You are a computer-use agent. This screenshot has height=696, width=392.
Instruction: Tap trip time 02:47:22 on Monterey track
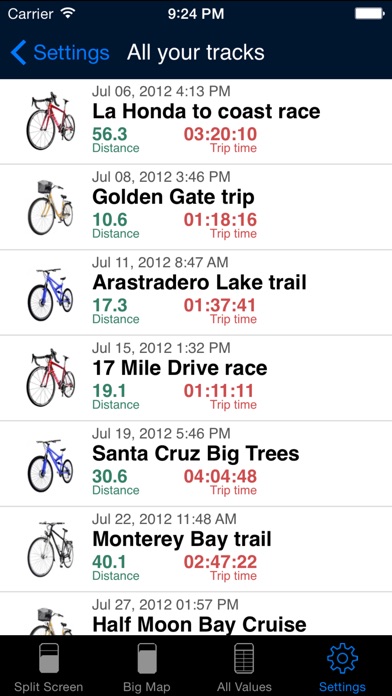(220, 562)
